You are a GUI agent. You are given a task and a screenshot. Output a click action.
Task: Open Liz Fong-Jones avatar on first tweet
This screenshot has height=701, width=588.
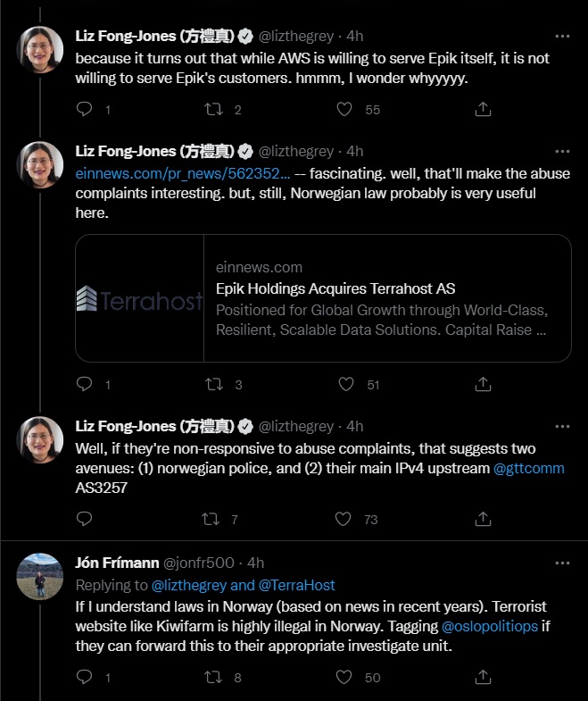click(40, 50)
